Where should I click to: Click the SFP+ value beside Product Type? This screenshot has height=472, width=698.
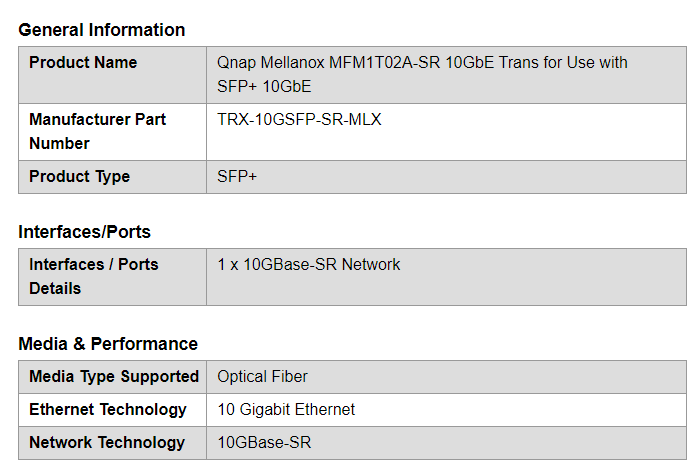[236, 177]
